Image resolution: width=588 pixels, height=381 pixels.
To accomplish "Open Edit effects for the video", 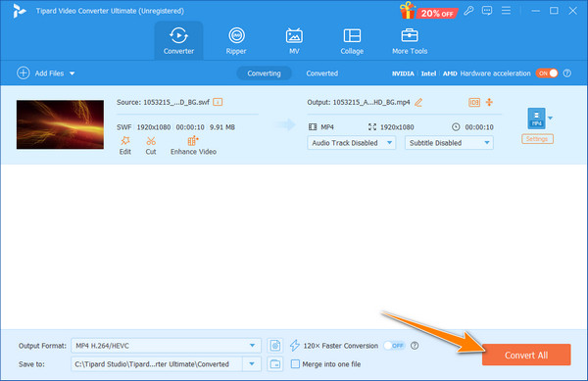I will (x=124, y=145).
